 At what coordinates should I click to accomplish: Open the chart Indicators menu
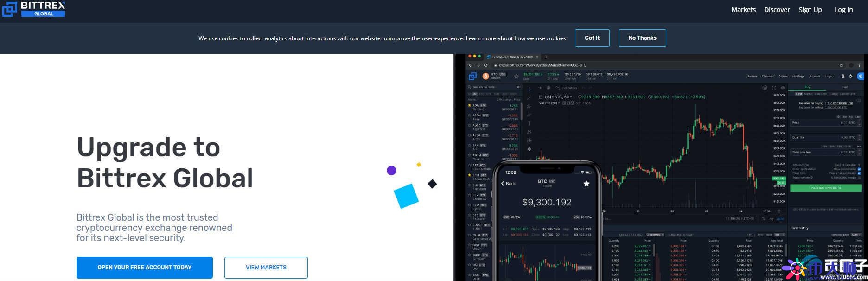pyautogui.click(x=567, y=88)
